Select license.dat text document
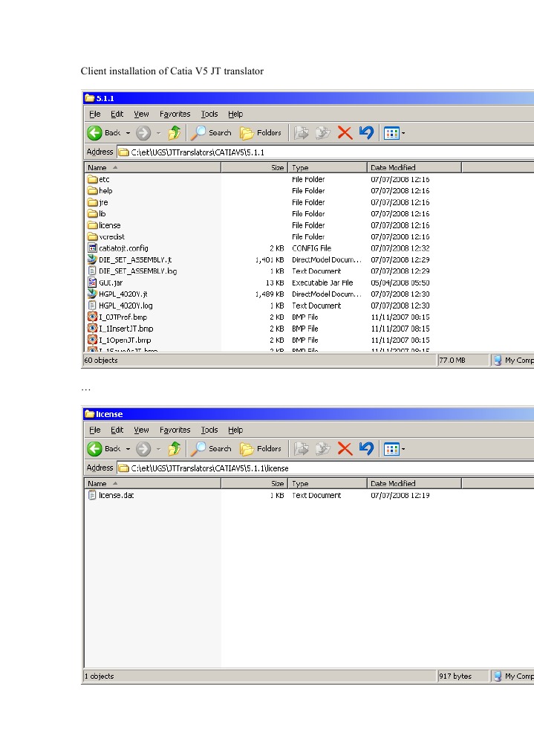 coord(116,495)
